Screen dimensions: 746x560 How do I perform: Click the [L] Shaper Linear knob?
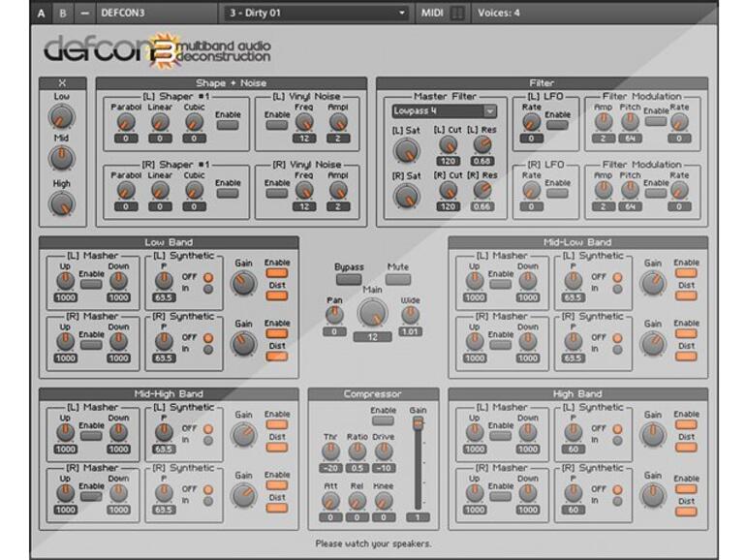pyautogui.click(x=160, y=122)
